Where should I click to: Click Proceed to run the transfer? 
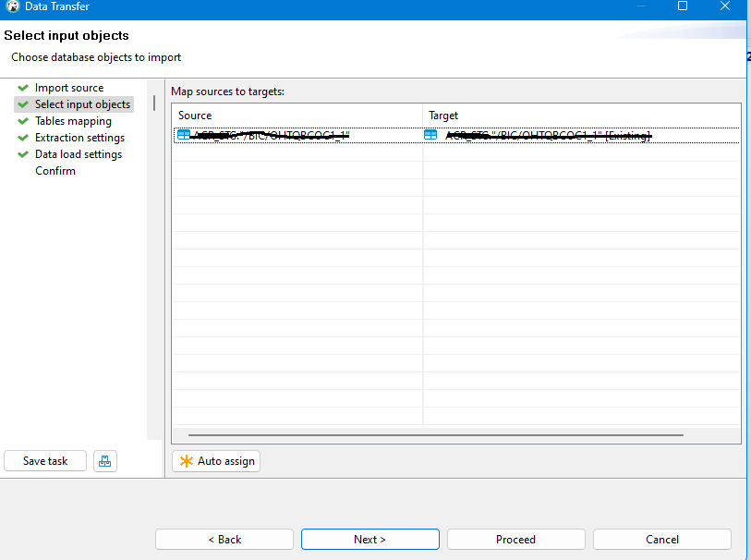[515, 539]
